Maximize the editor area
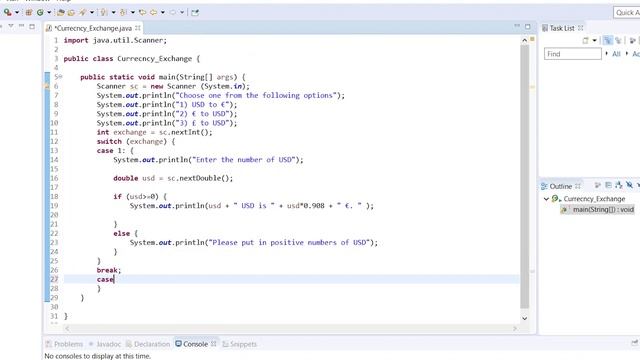 pos(528,27)
